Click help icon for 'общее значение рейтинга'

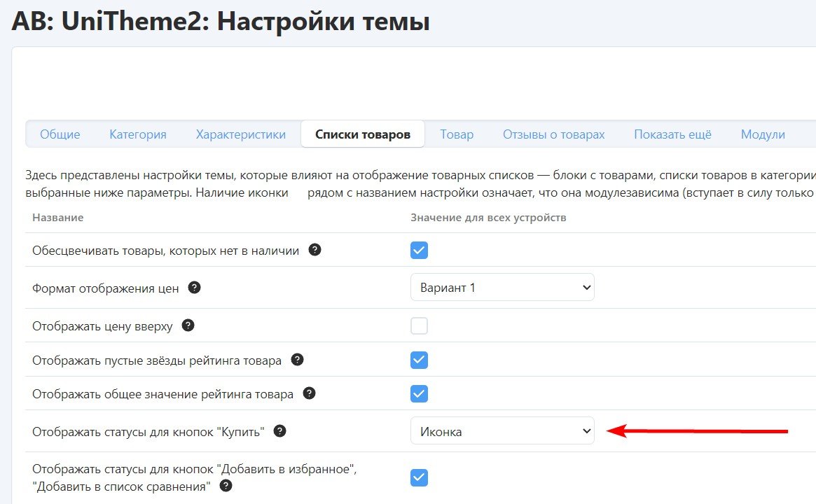click(309, 393)
